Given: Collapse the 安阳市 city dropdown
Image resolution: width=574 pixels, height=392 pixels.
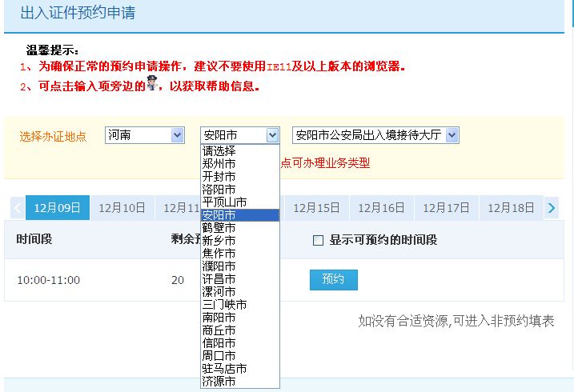Looking at the screenshot, I should pos(239,135).
